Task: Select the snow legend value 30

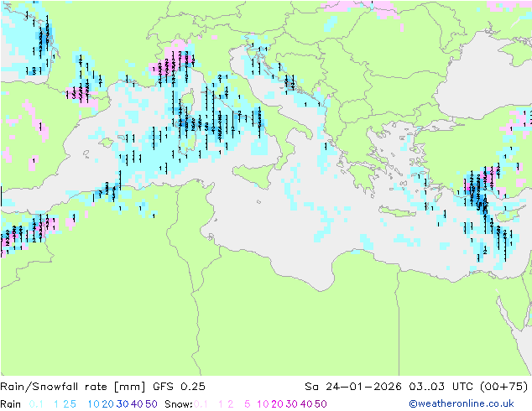Action: point(292,404)
